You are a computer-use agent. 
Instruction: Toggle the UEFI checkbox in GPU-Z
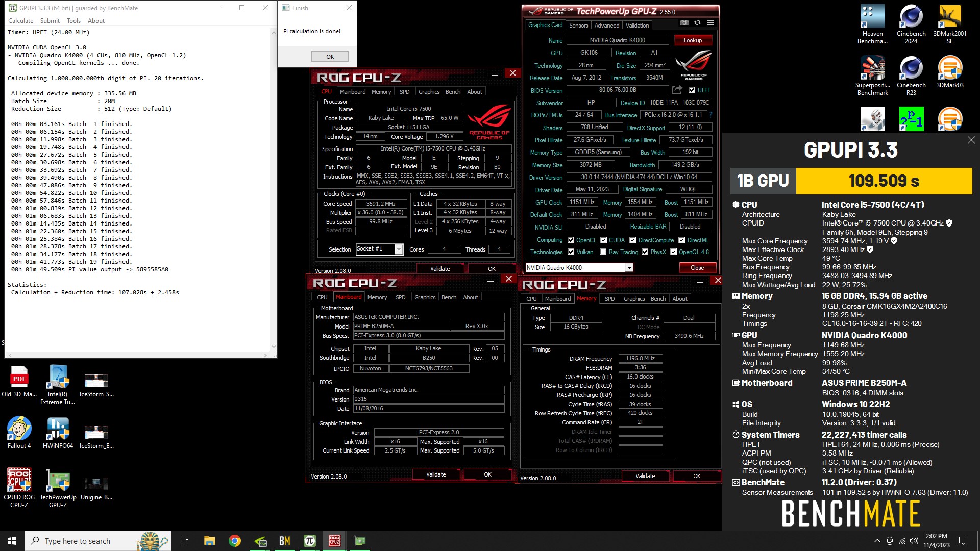point(692,90)
